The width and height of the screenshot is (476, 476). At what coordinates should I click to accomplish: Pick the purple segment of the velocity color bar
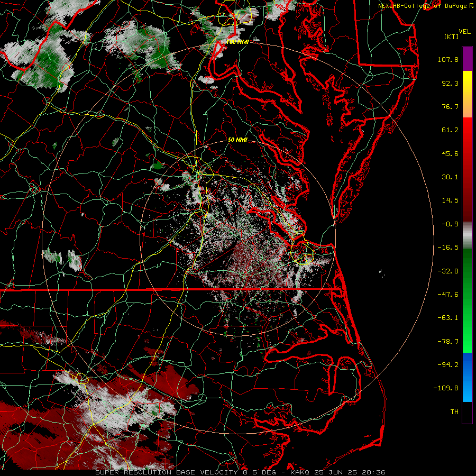pos(467,59)
